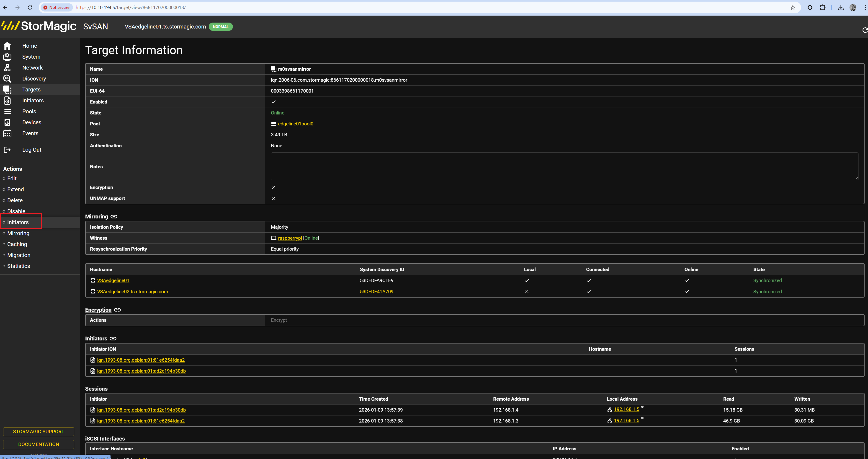The image size is (868, 459).
Task: Open the VSAedgeline01 hostname link
Action: point(113,281)
